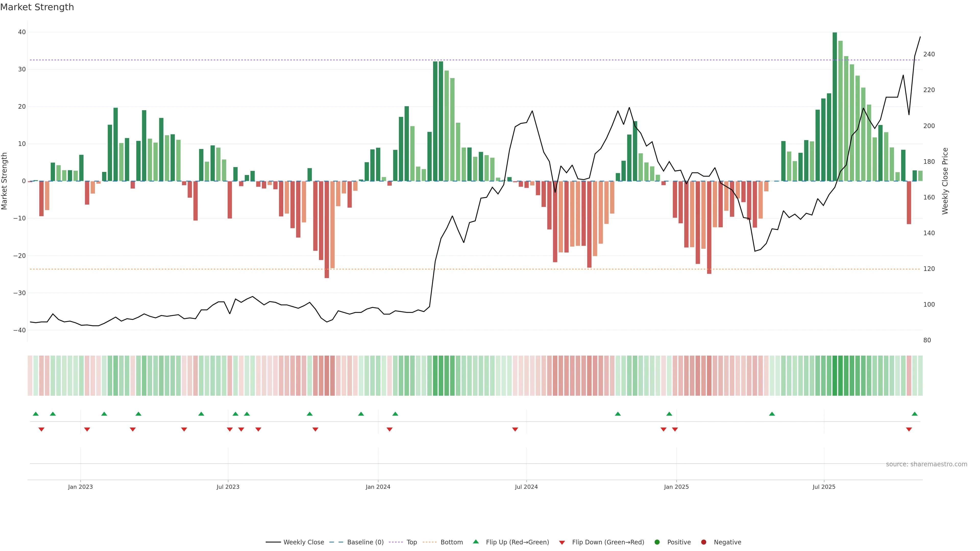The width and height of the screenshot is (980, 551).
Task: Click the darkest green heatmap strip cell
Action: (835, 376)
